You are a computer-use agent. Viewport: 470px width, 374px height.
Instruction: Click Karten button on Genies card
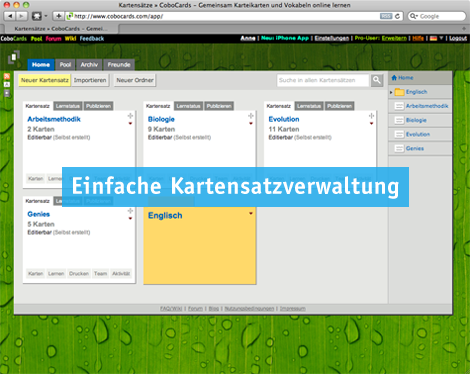point(36,274)
